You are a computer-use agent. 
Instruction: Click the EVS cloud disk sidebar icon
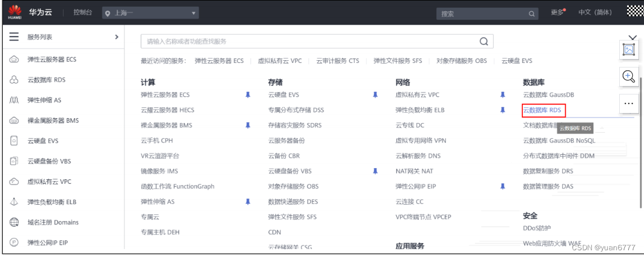pyautogui.click(x=14, y=141)
